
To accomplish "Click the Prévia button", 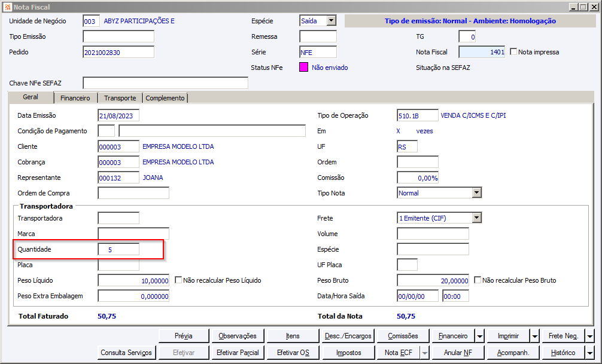I will 184,336.
